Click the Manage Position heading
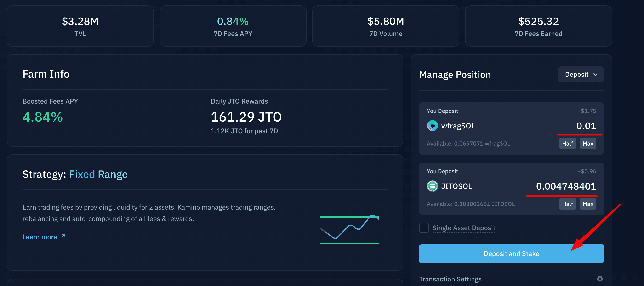The height and width of the screenshot is (286, 644). [455, 75]
